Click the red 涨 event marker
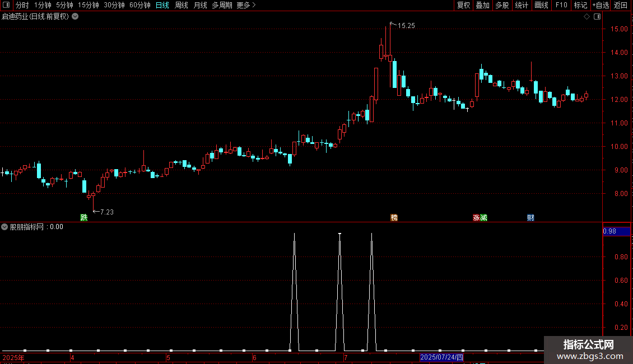The image size is (633, 364). click(x=476, y=217)
